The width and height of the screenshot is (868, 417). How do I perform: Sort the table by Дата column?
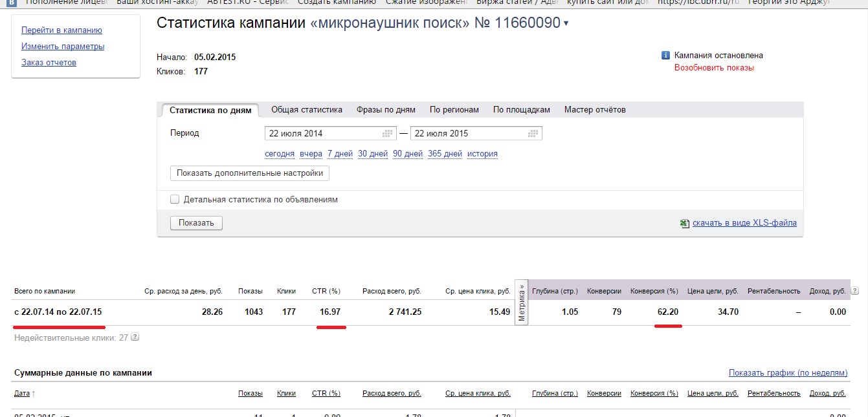(21, 393)
